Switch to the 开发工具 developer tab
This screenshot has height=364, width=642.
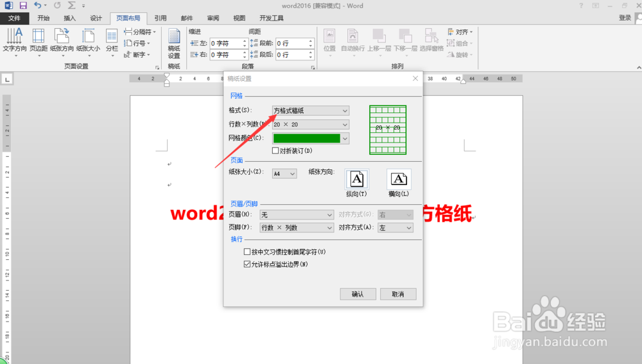pyautogui.click(x=272, y=18)
